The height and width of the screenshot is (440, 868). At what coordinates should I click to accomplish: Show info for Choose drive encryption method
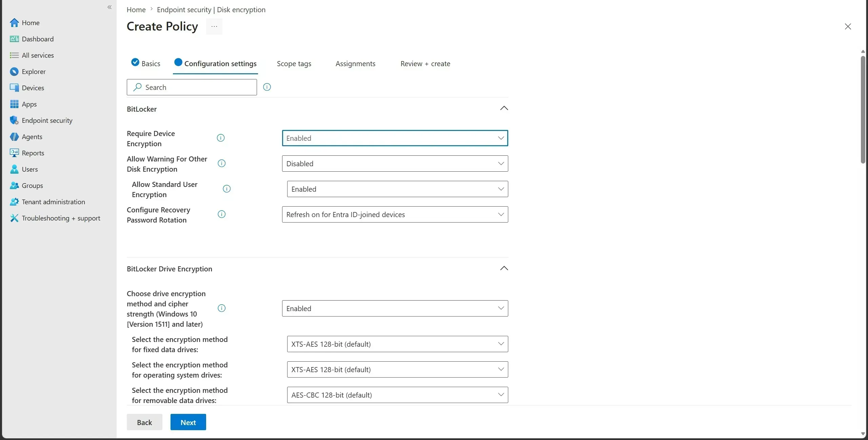click(222, 308)
